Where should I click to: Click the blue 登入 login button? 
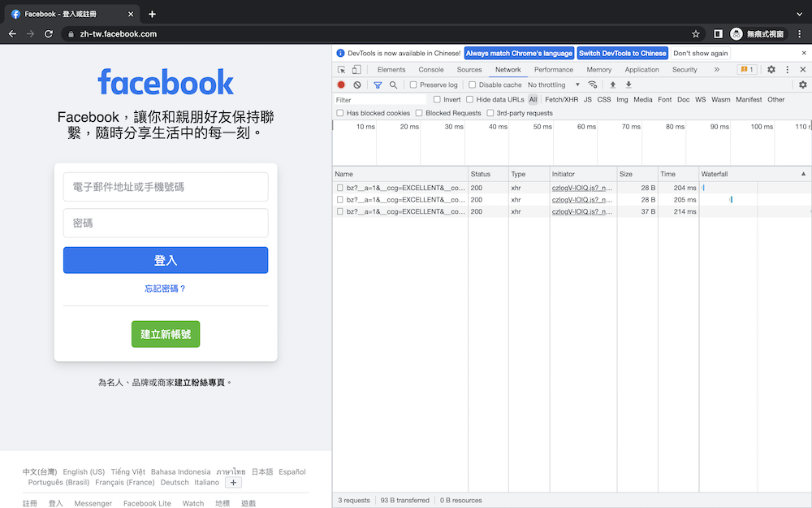(166, 260)
